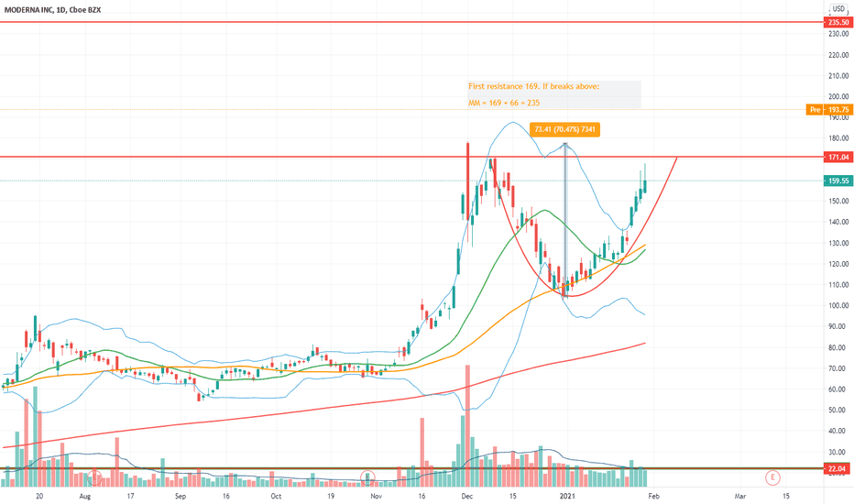
Task: Click the Aug label on the time axis
Action: [x=85, y=497]
